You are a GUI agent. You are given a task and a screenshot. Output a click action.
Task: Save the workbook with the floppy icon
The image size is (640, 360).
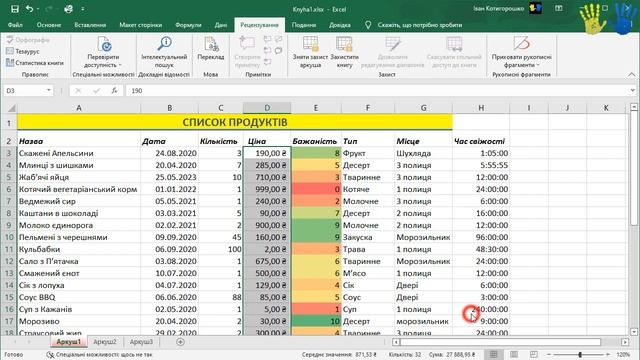[x=15, y=9]
